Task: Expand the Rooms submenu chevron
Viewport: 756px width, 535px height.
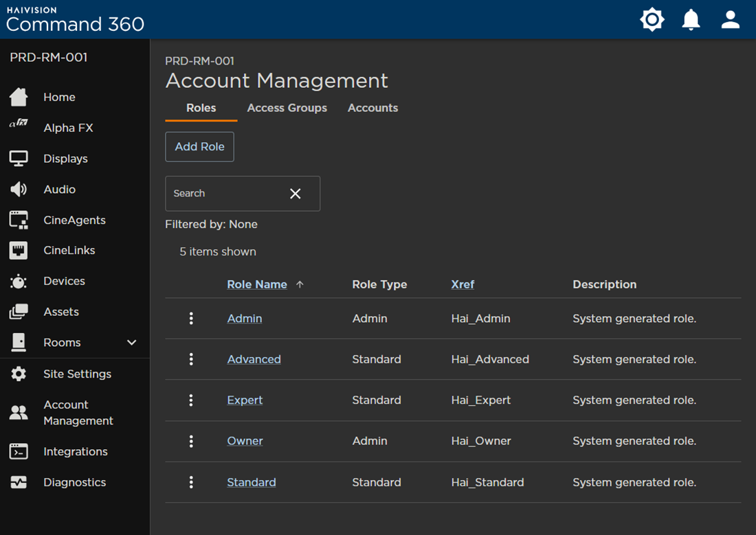Action: click(131, 342)
